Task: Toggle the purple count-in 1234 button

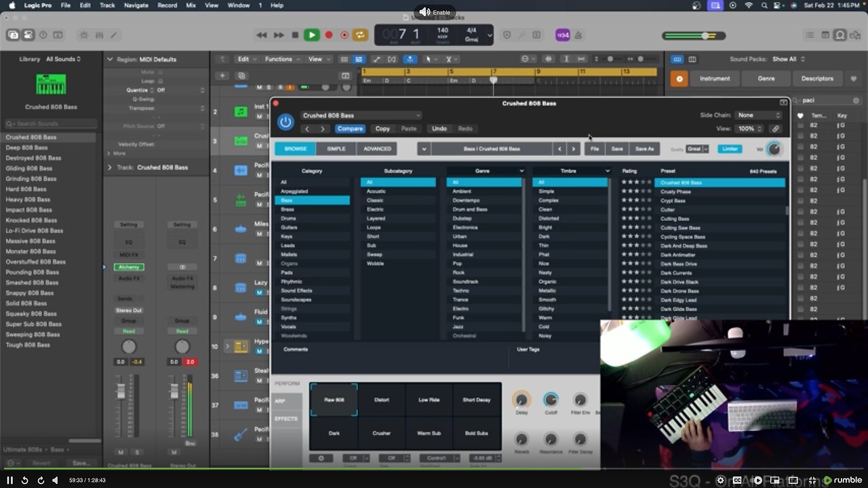Action: (x=563, y=35)
